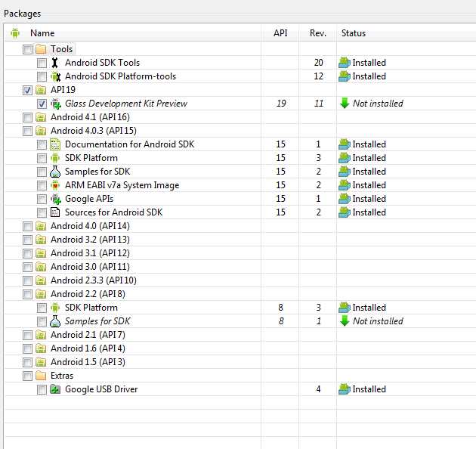Screen dimensions: 476x449
Task: Click the Installed status icon for Android SDK Tools
Action: coord(345,63)
